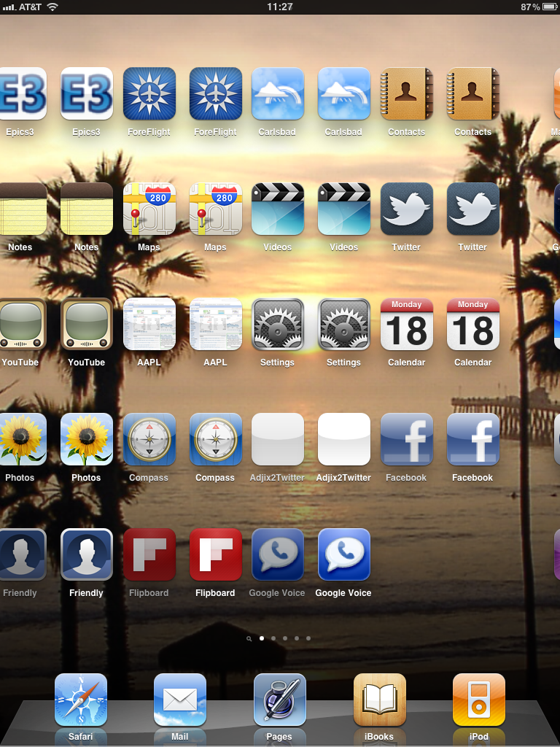
Task: Open the Videos icon next to Twitter
Action: point(344,209)
